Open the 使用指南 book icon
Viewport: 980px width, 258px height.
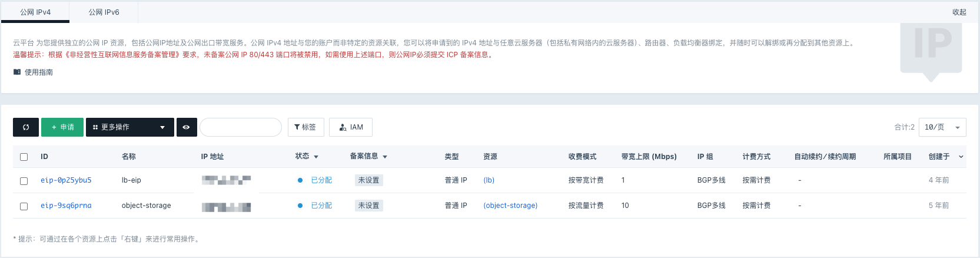tap(17, 72)
